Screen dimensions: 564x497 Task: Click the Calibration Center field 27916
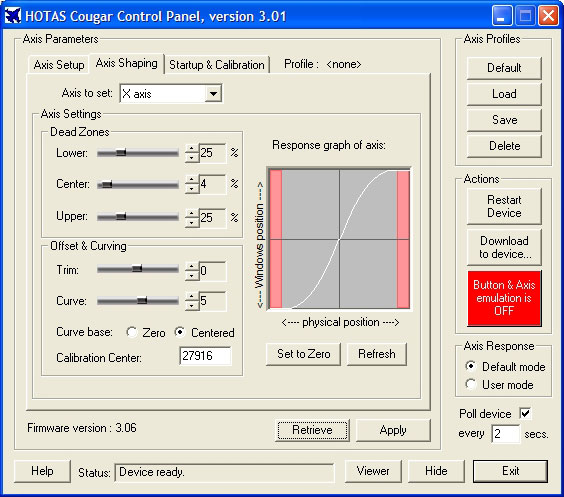205,356
